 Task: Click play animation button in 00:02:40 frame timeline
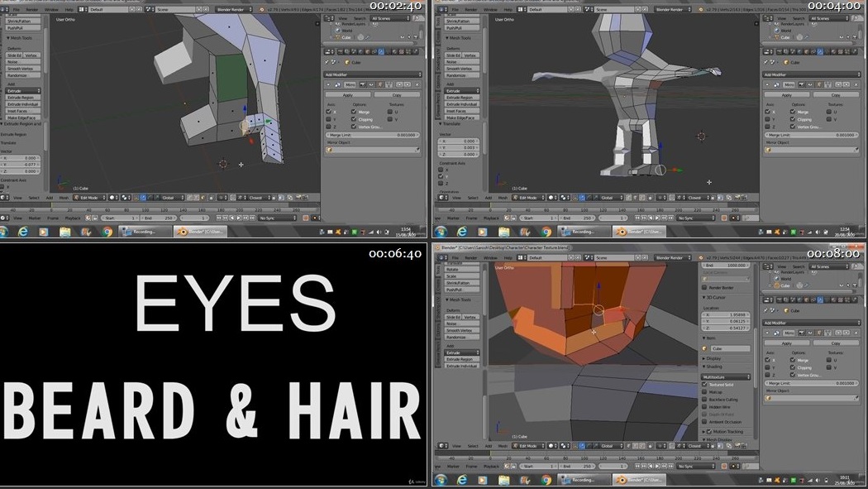(x=239, y=218)
